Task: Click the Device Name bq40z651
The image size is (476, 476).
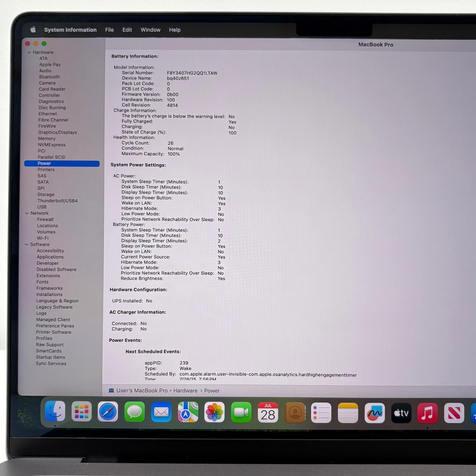Action: point(178,78)
